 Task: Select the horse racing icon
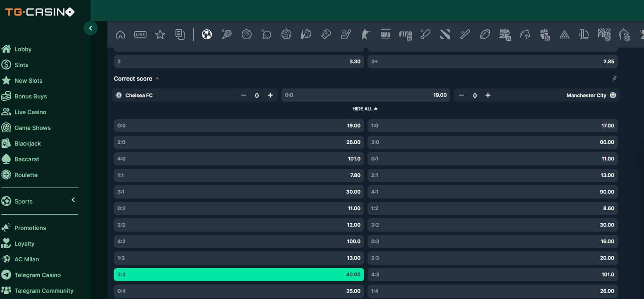click(x=525, y=34)
